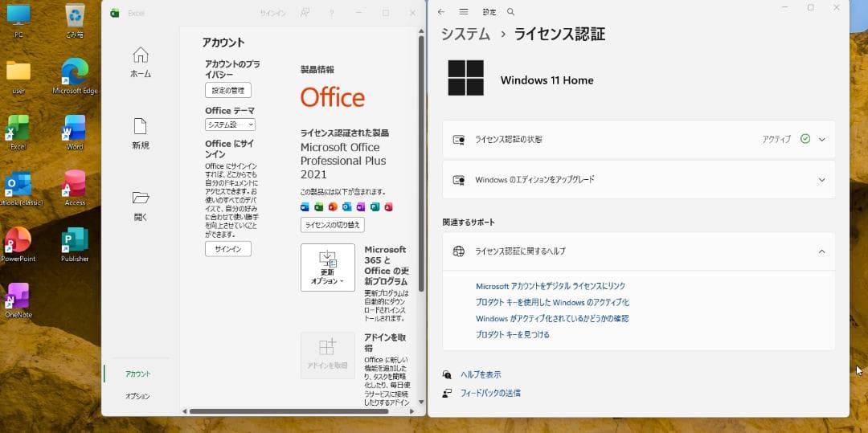Click Word icon in included products row
This screenshot has height=433, width=868.
[305, 206]
